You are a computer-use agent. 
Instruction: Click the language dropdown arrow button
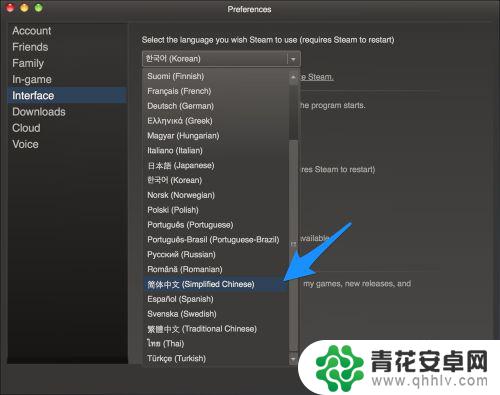[x=293, y=59]
